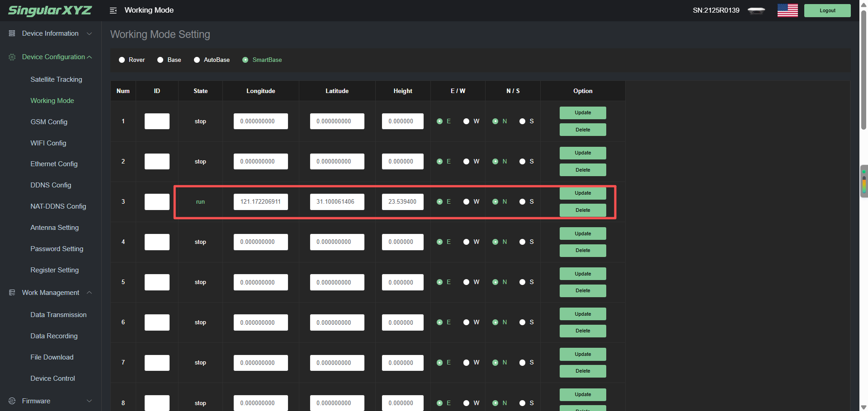Click the SingularXYZ logo

tap(50, 10)
